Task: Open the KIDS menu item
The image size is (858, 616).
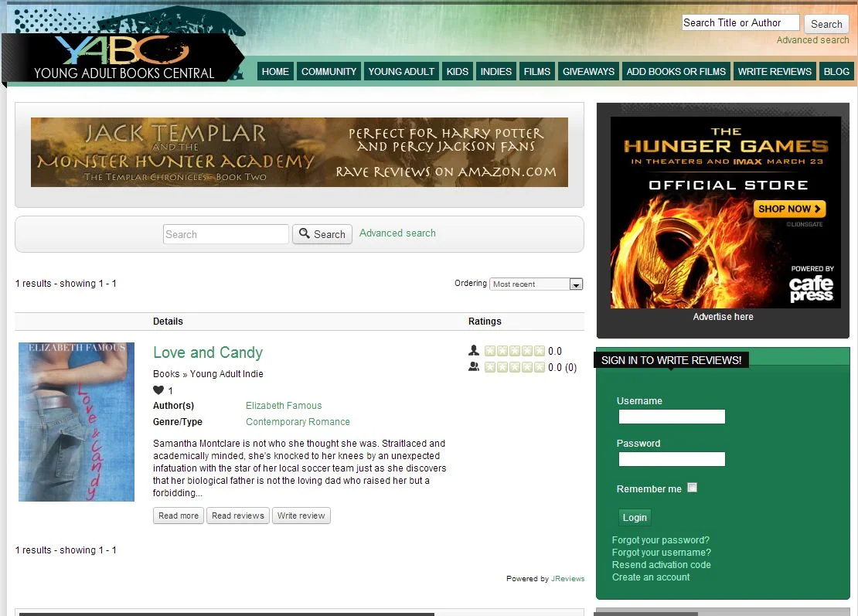Action: point(458,72)
